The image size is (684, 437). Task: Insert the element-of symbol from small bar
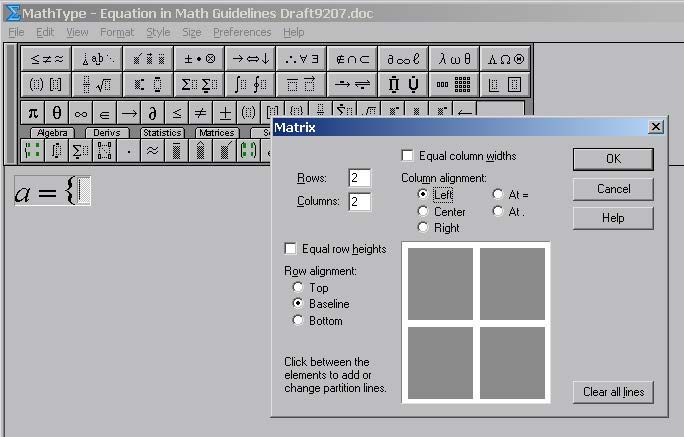click(x=105, y=113)
